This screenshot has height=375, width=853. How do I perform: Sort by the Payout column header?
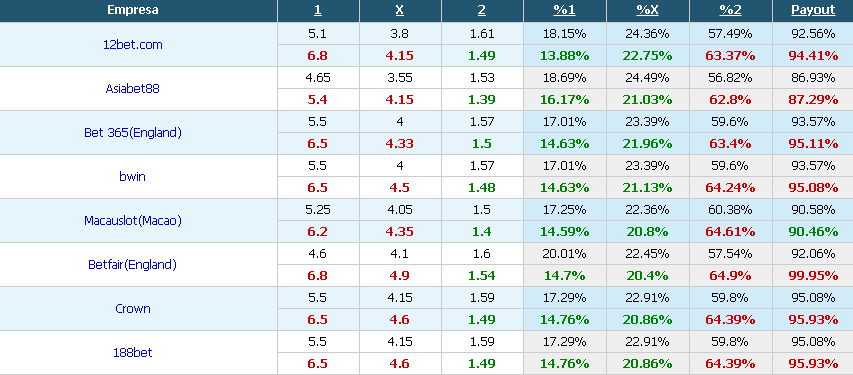coord(813,10)
